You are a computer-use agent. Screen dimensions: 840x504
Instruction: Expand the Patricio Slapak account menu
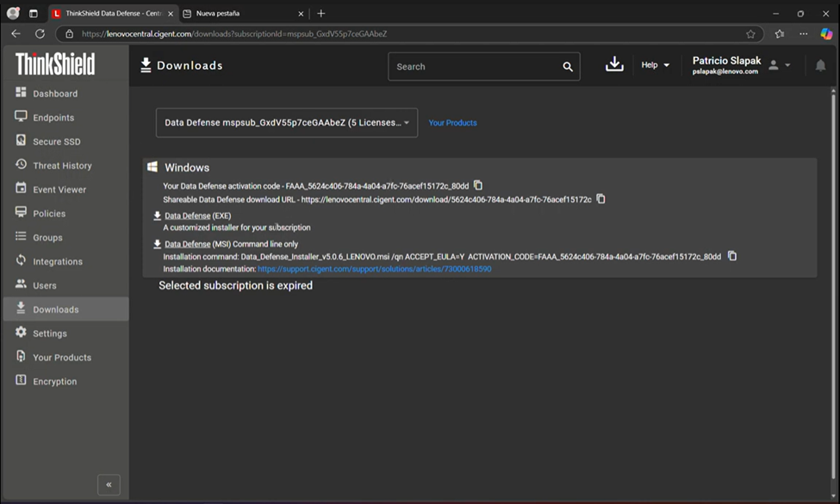coord(742,65)
